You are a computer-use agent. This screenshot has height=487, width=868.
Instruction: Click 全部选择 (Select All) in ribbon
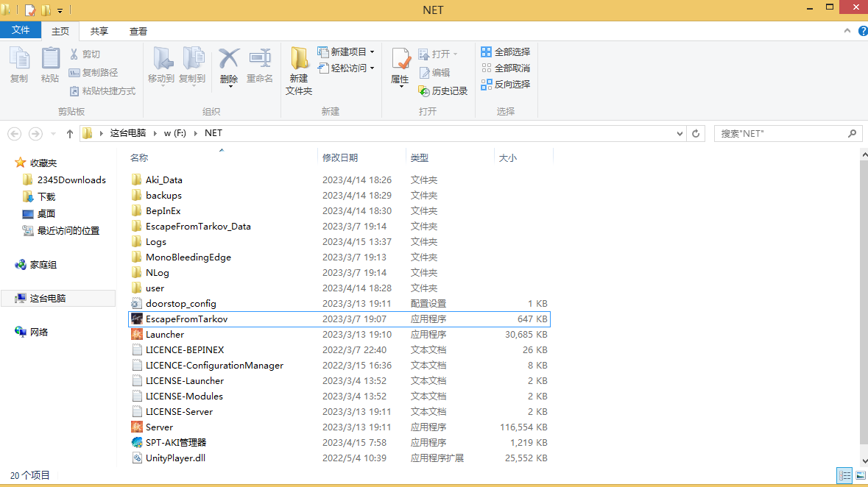click(505, 51)
